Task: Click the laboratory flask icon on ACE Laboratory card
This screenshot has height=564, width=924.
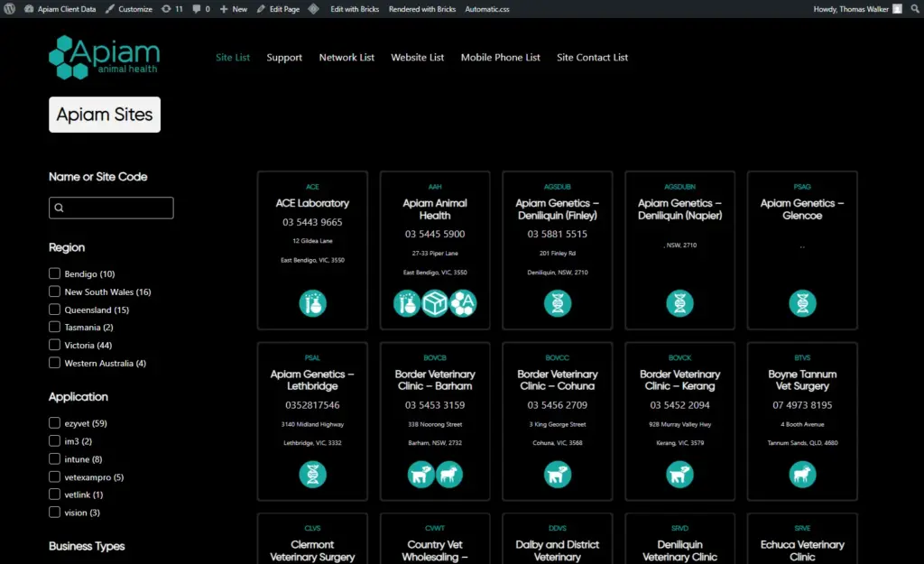Action: 312,303
